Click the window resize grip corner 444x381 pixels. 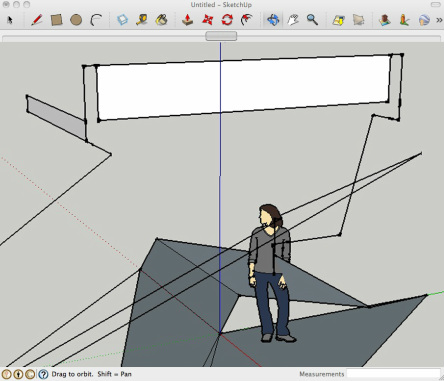[x=441, y=378]
